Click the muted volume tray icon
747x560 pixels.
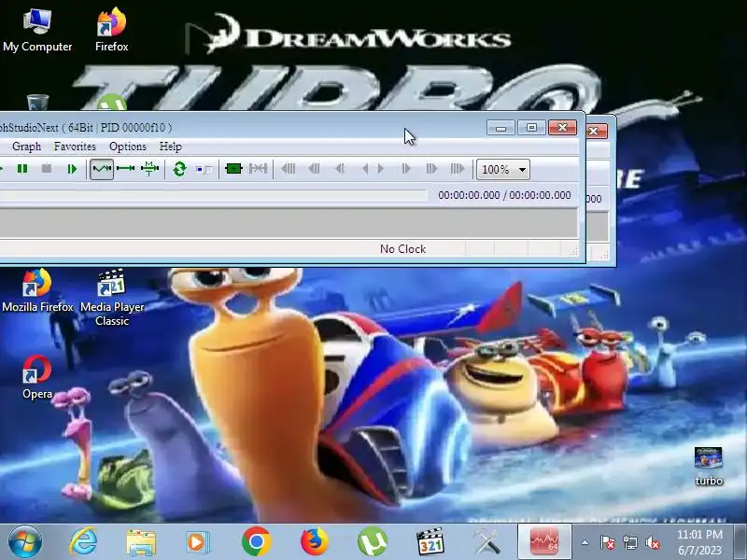click(653, 542)
